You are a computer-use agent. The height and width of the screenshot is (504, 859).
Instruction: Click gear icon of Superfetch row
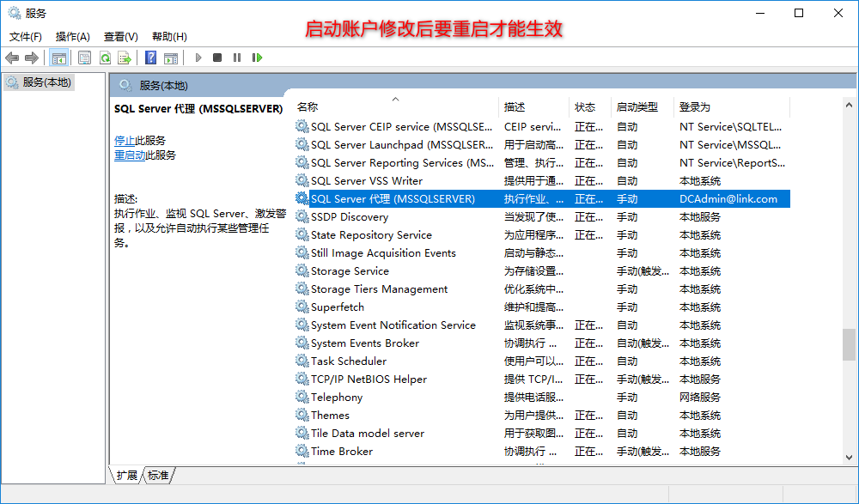302,307
